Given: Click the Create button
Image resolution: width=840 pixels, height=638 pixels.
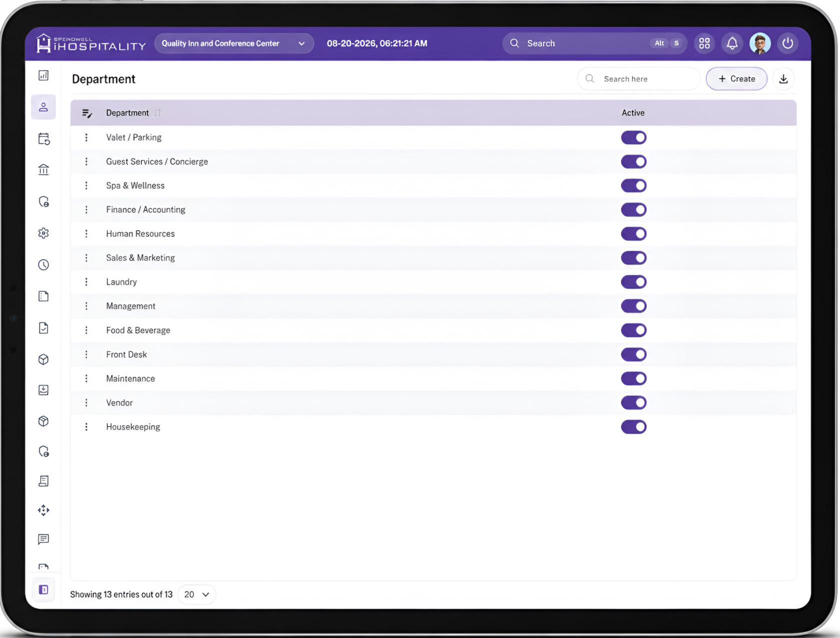Looking at the screenshot, I should coord(736,79).
